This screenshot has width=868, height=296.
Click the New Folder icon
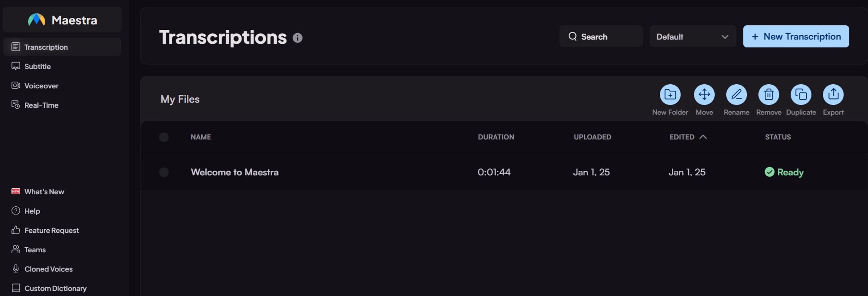[670, 95]
